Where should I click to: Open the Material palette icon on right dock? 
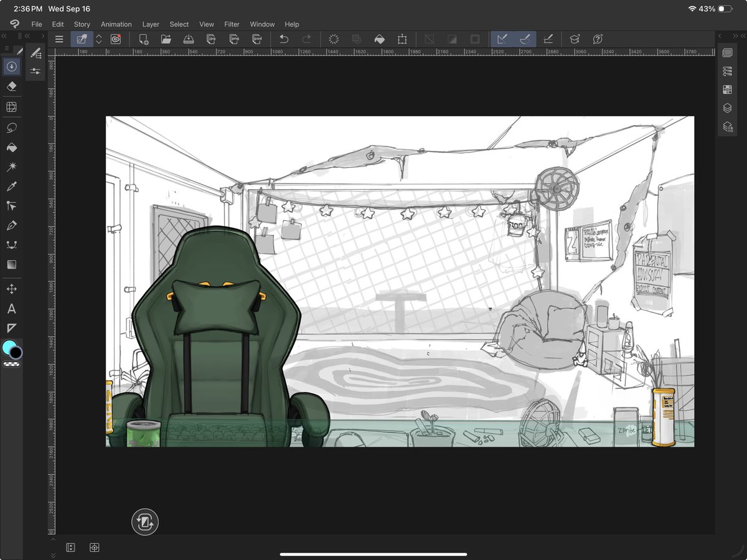click(727, 90)
